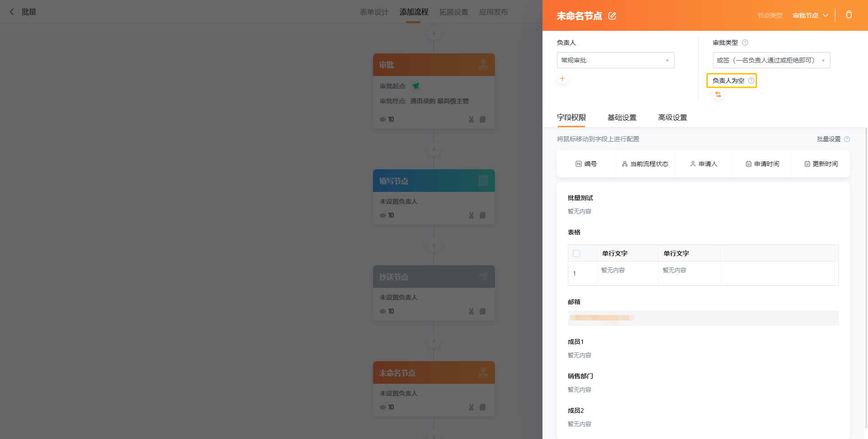Click the edit pencil next to 未命名节点 title
868x439 pixels.
612,16
